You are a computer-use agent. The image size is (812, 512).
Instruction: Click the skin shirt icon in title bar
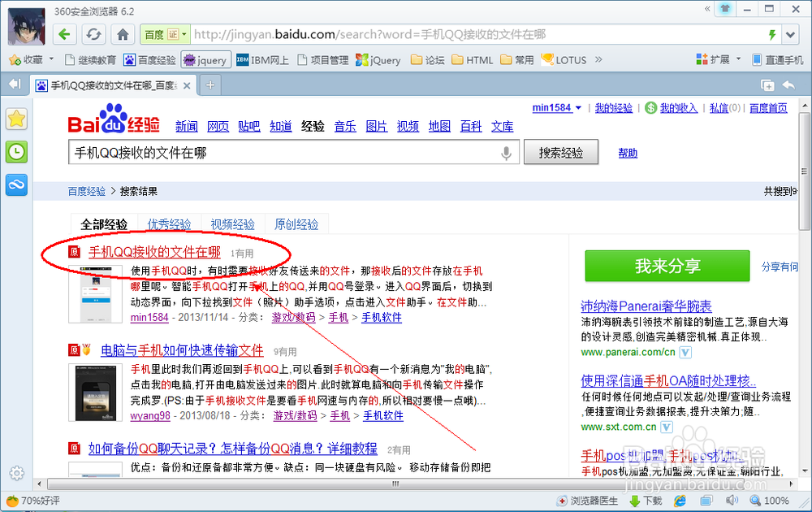tap(725, 9)
